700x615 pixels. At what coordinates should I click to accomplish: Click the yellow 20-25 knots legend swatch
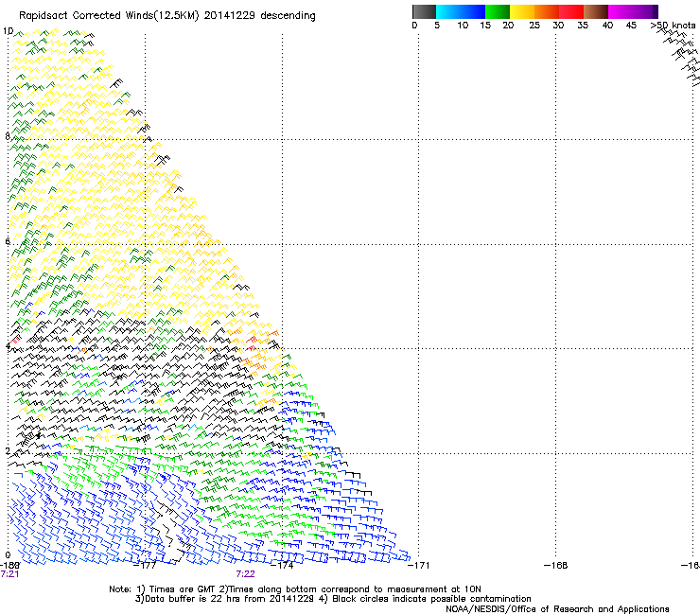click(x=522, y=11)
